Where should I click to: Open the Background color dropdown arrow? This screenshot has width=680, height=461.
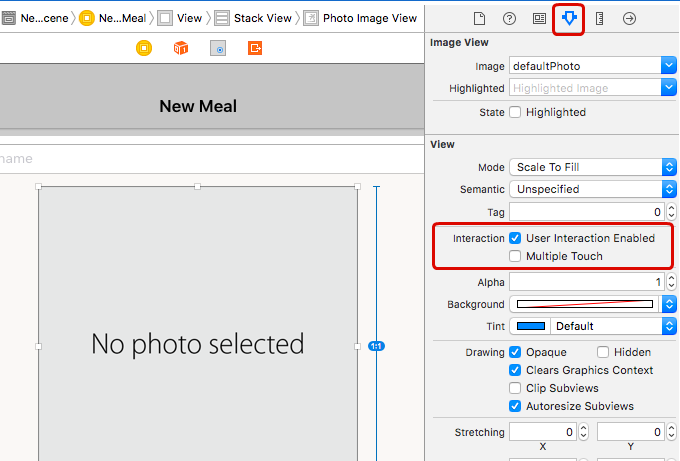[x=669, y=304]
